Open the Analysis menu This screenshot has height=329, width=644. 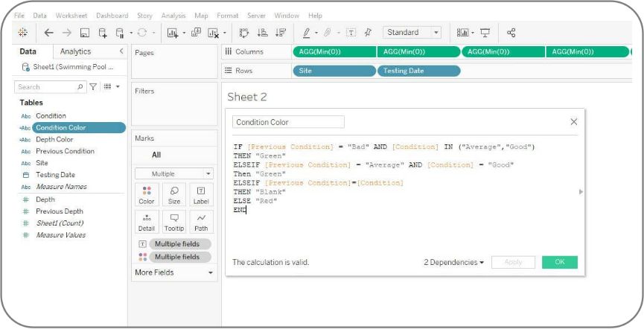click(173, 16)
